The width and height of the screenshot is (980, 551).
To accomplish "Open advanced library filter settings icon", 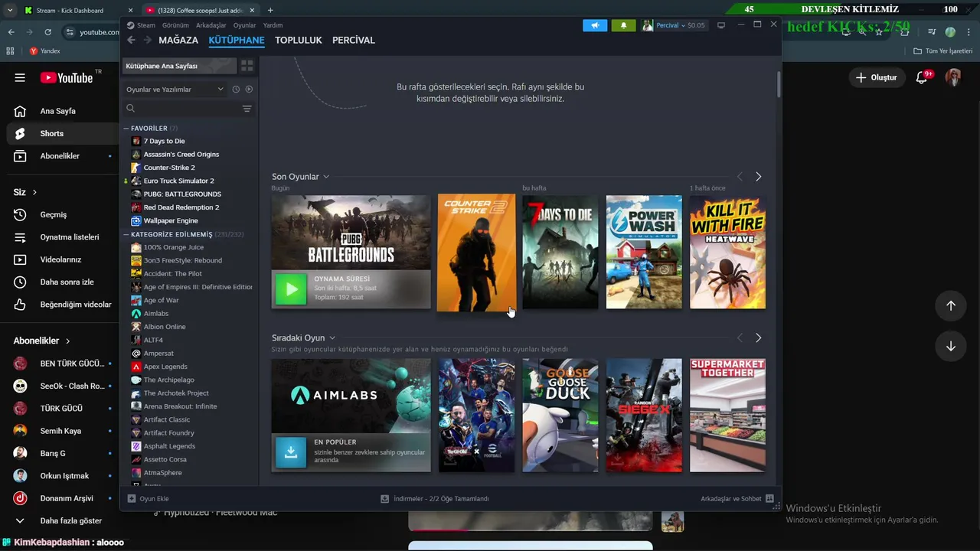I will point(247,109).
